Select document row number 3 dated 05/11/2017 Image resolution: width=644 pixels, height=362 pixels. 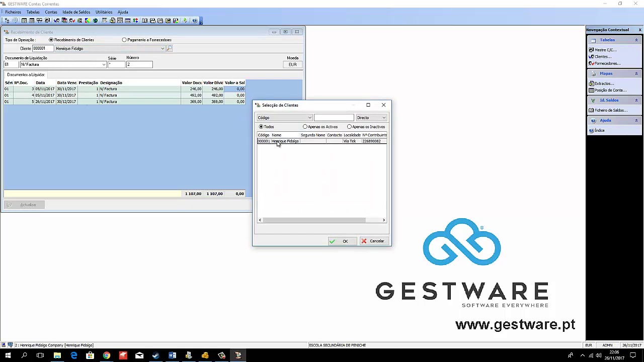(125, 89)
